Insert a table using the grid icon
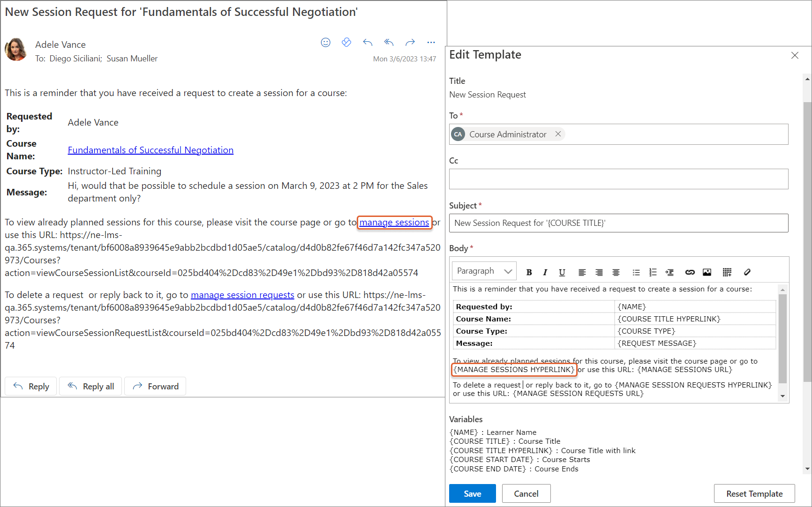 pyautogui.click(x=727, y=272)
